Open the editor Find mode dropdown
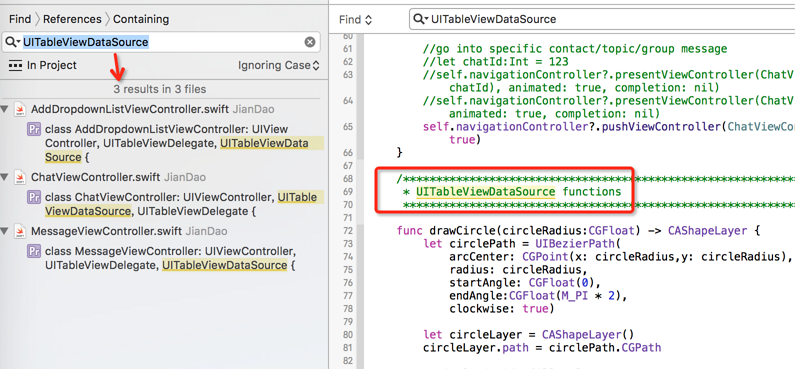 click(x=355, y=20)
